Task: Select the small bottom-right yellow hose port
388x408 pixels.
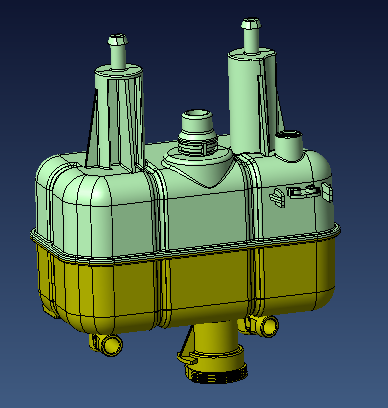Action: pyautogui.click(x=259, y=326)
